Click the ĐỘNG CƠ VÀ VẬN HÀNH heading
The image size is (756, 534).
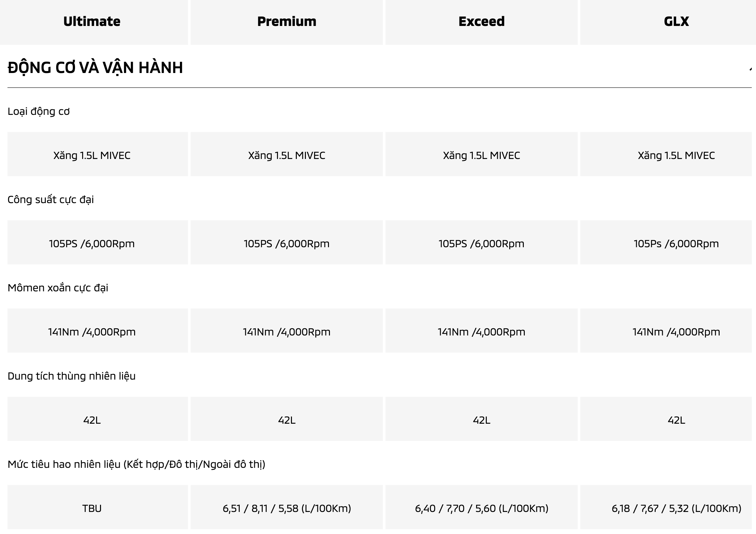(95, 67)
